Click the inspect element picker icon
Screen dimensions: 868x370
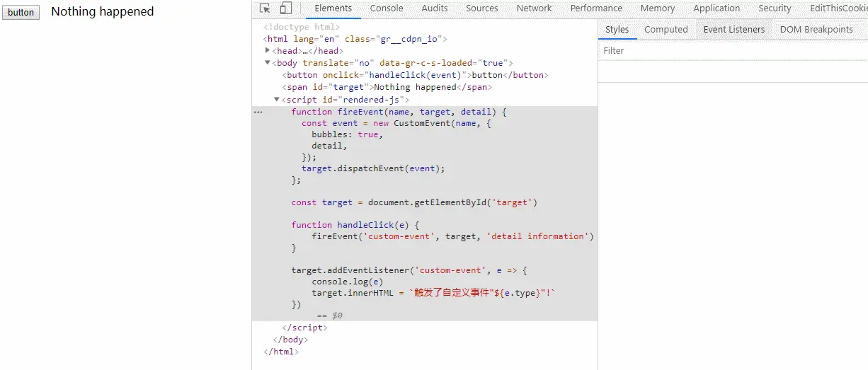pos(265,8)
